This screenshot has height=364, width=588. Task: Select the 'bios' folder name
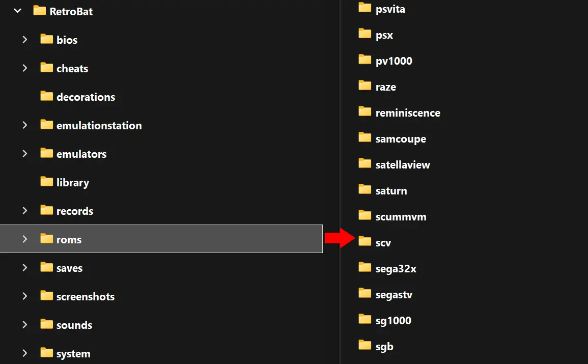click(x=67, y=40)
